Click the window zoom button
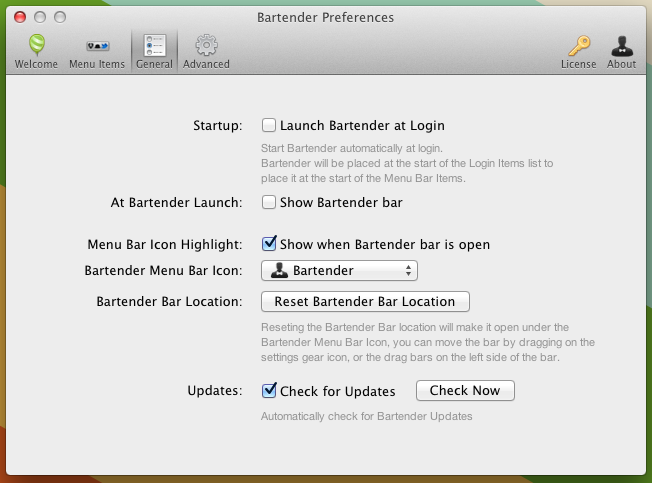 click(60, 17)
